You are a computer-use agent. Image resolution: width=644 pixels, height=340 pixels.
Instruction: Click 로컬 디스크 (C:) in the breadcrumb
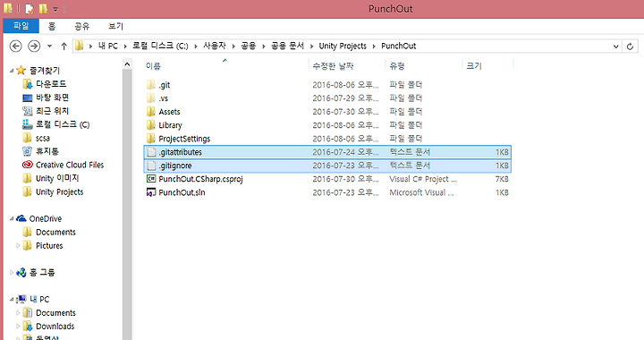(160, 46)
